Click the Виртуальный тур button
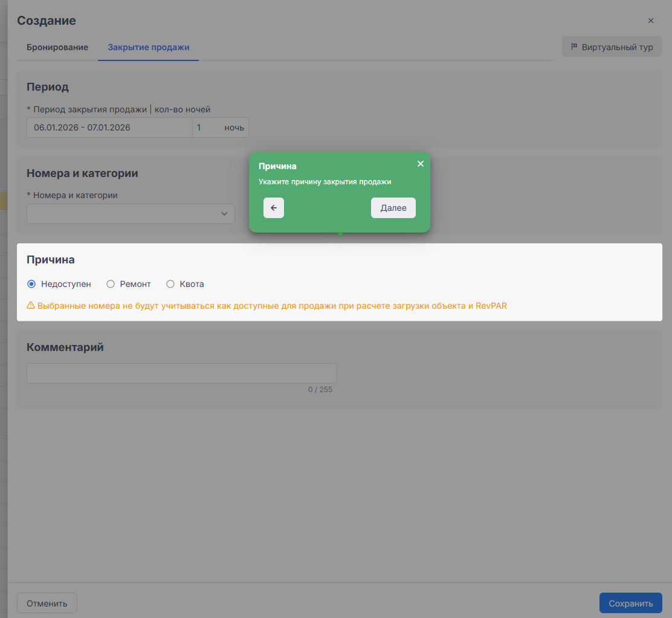 click(x=612, y=47)
